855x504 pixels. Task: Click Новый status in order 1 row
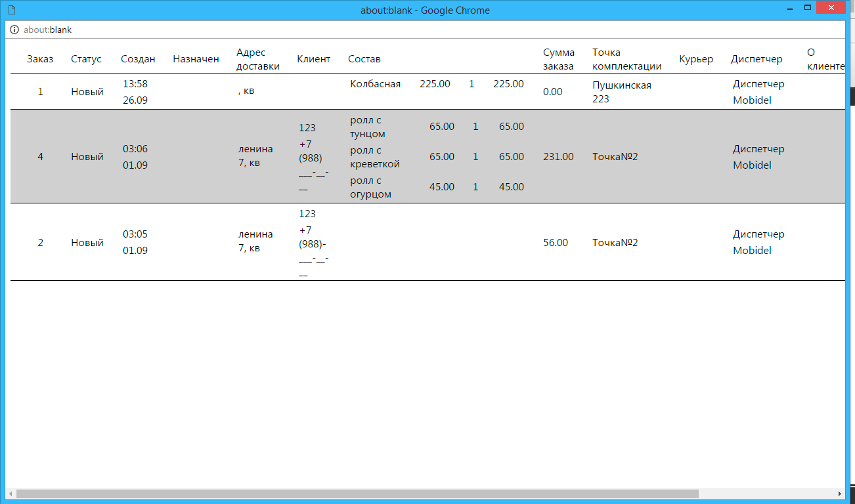tap(87, 92)
